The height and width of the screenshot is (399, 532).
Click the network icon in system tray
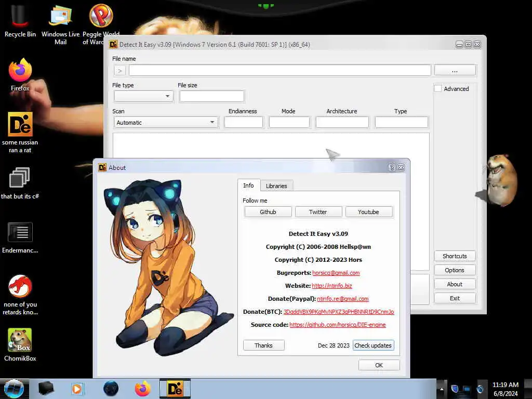(x=467, y=389)
